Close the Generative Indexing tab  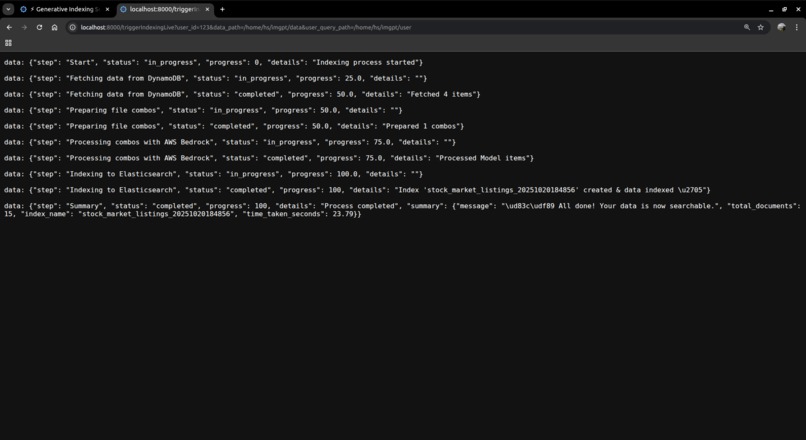tap(107, 9)
